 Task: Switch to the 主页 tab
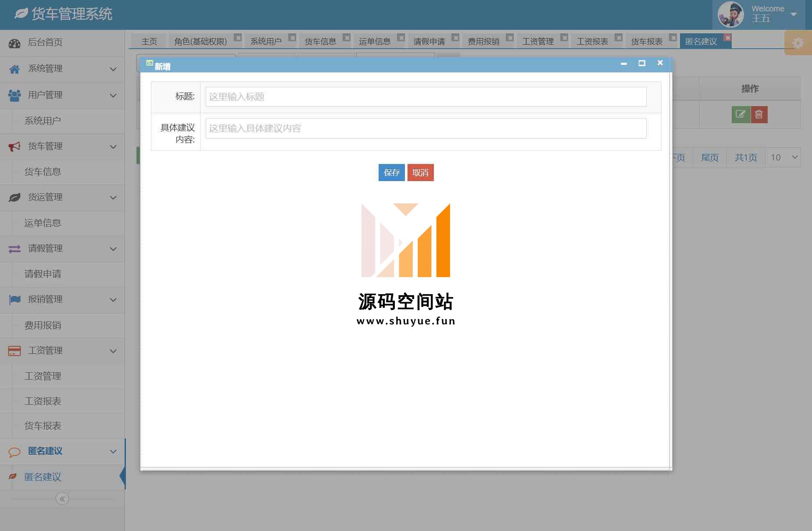(x=149, y=42)
